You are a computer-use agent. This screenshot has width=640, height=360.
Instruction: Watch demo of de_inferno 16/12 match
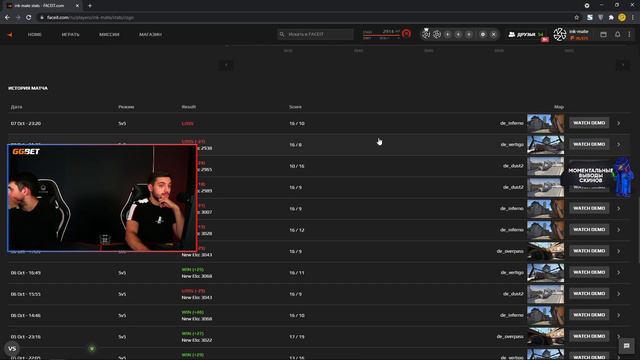pos(589,229)
